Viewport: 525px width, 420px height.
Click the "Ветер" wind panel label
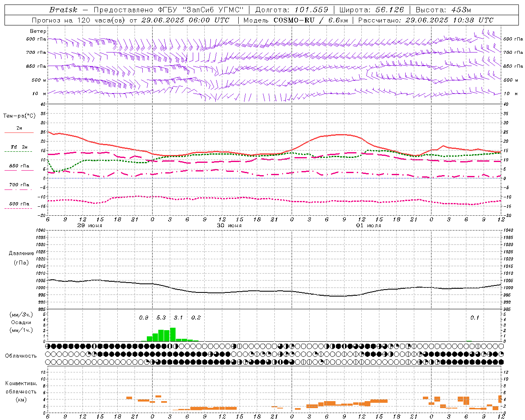[x=38, y=31]
